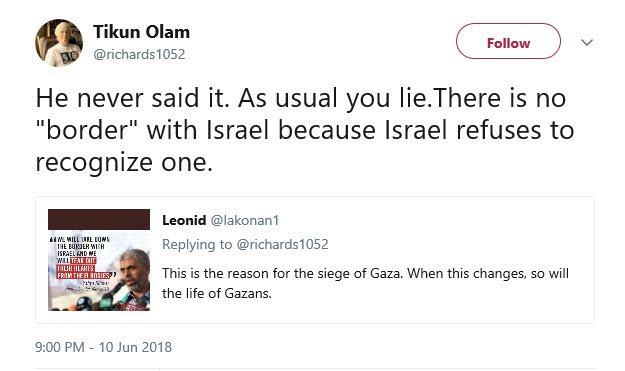The image size is (625, 371).
Task: Open the tweet timestamp 9:00 PM - 10 Jun 2018
Action: [x=104, y=347]
